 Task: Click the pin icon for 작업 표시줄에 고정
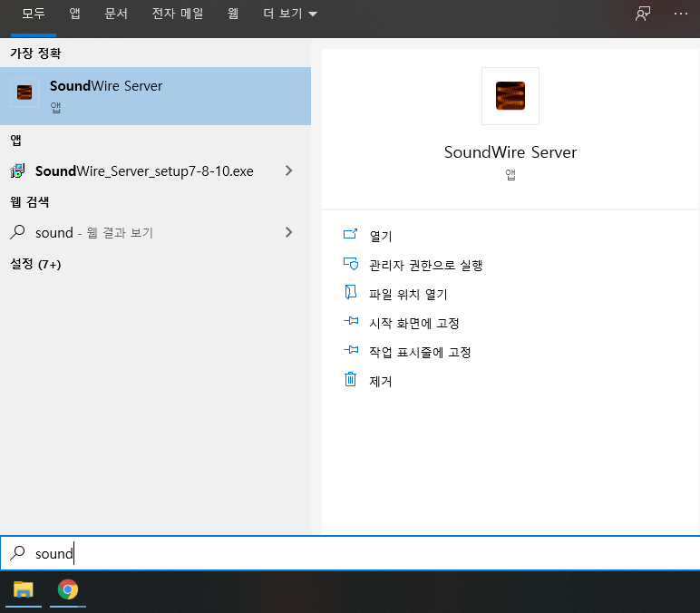coord(351,350)
